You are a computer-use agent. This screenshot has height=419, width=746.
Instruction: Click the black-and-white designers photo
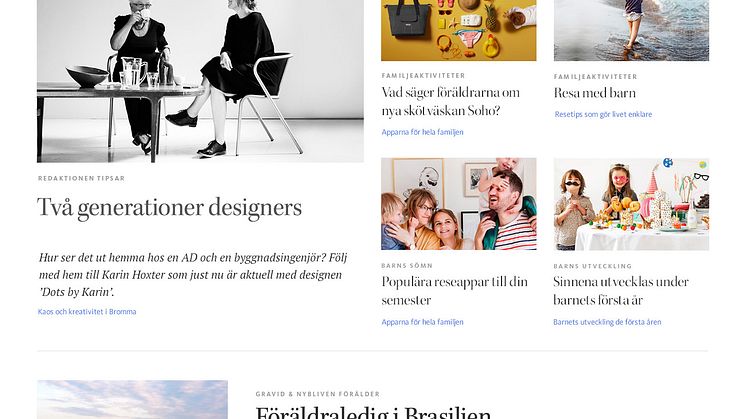pyautogui.click(x=200, y=81)
